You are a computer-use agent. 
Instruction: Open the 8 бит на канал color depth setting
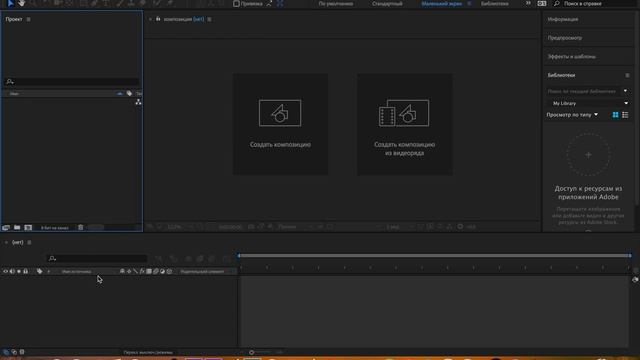tap(55, 228)
